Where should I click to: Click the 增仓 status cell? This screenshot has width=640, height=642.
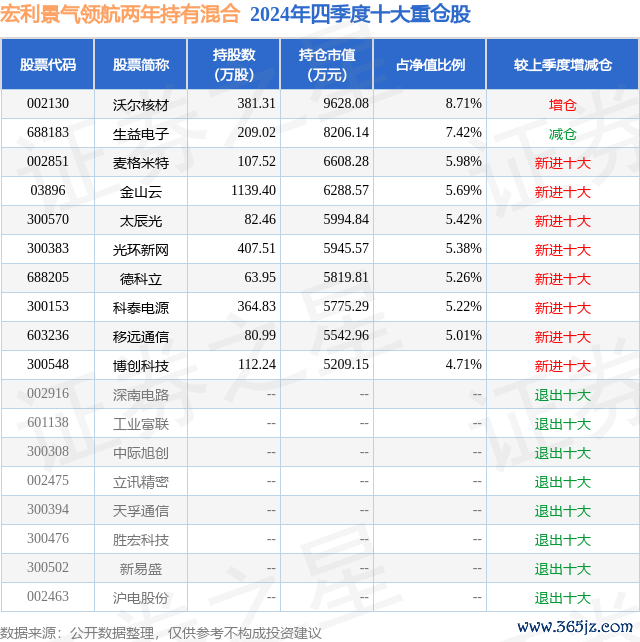coord(563,105)
